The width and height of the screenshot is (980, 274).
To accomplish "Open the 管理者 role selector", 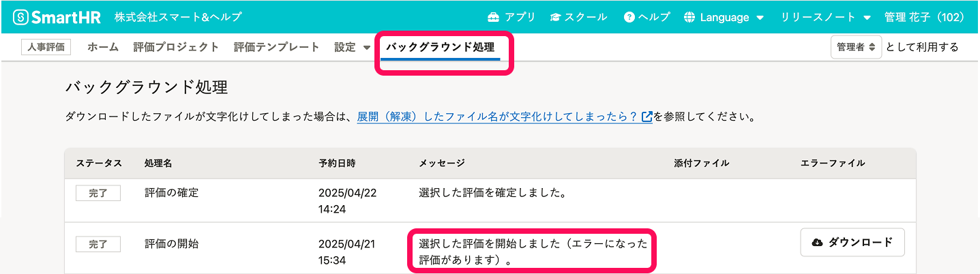I will [857, 47].
